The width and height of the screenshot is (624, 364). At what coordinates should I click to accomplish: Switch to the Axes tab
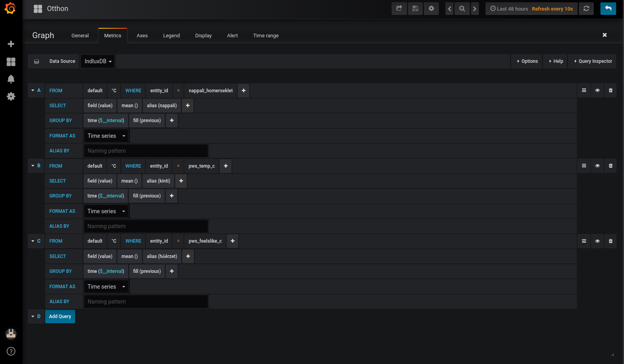click(x=142, y=36)
